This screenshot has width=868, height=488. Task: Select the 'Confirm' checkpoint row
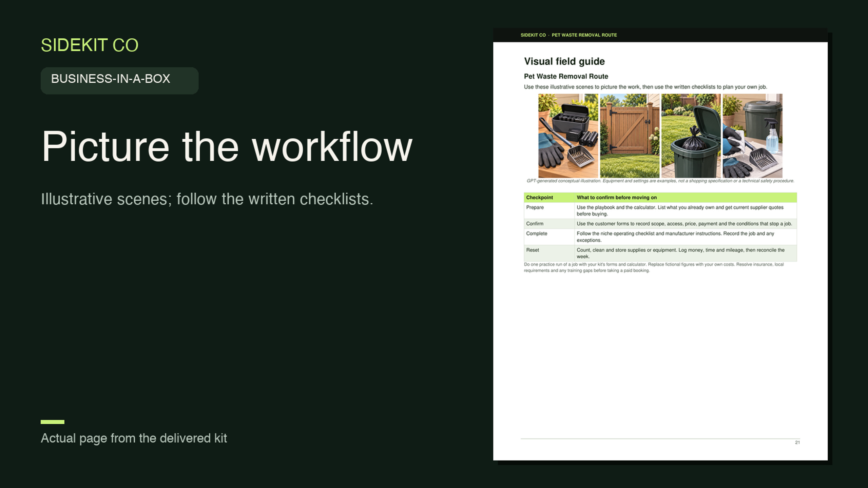click(x=660, y=224)
